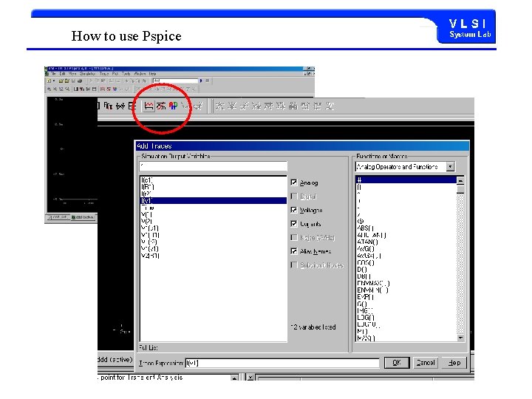
Task: Select highlighted I(v1) in the variables list
Action: point(214,200)
